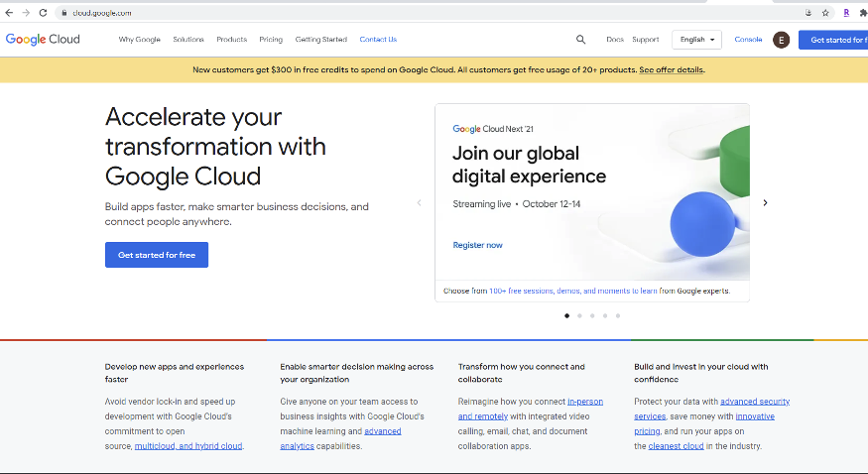Open the Products menu
The image size is (868, 474).
pos(231,40)
